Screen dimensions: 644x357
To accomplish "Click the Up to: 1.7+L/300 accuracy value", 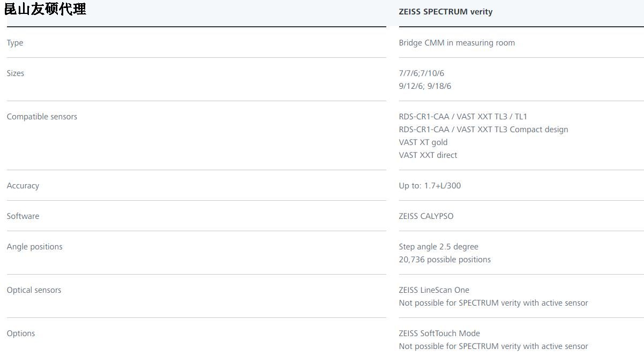I will tap(430, 186).
